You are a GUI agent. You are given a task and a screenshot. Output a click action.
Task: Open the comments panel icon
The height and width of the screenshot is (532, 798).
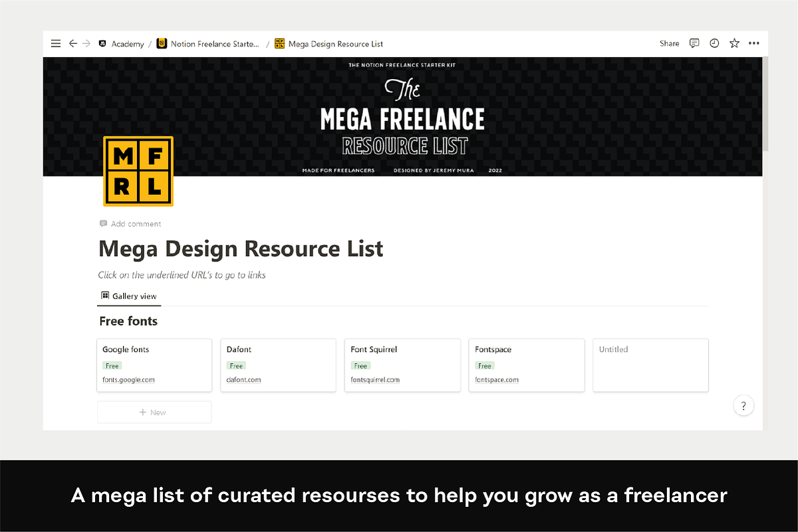694,43
